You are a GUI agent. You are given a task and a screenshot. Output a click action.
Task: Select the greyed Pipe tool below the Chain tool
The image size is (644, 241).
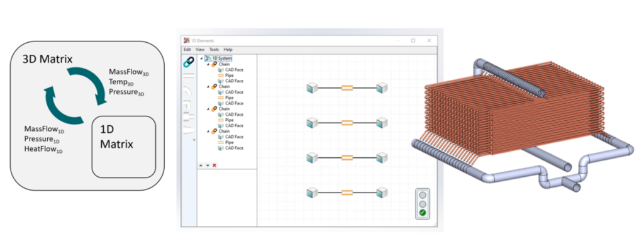click(189, 76)
